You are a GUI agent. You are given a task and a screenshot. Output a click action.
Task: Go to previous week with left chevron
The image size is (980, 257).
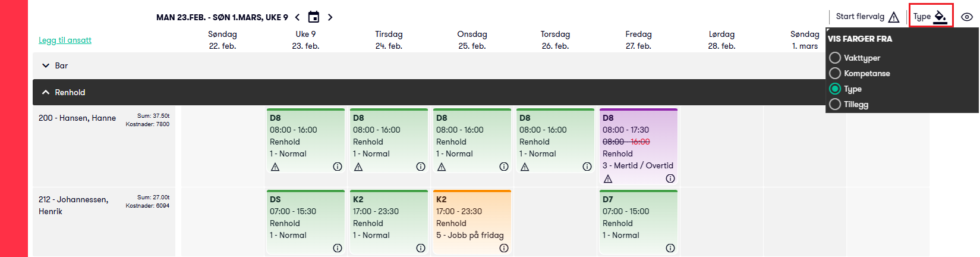coord(297,17)
